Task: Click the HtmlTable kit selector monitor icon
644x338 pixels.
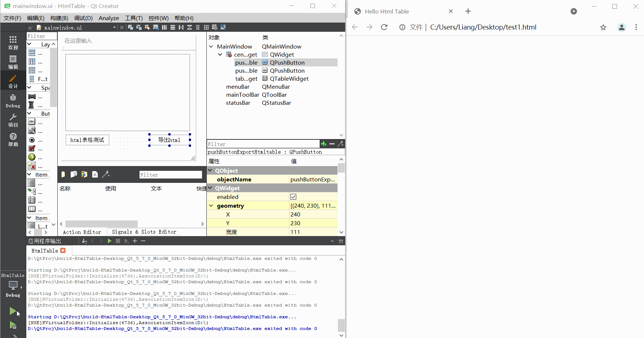Action: 13,285
